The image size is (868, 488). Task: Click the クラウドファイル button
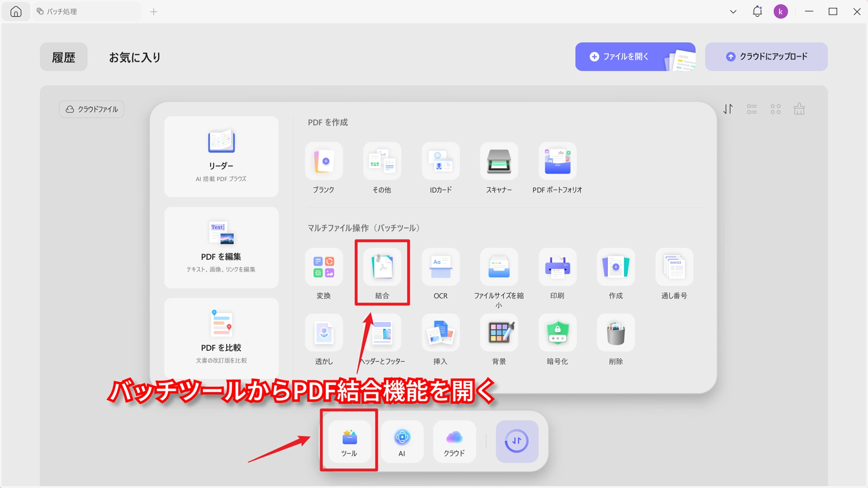tap(92, 109)
